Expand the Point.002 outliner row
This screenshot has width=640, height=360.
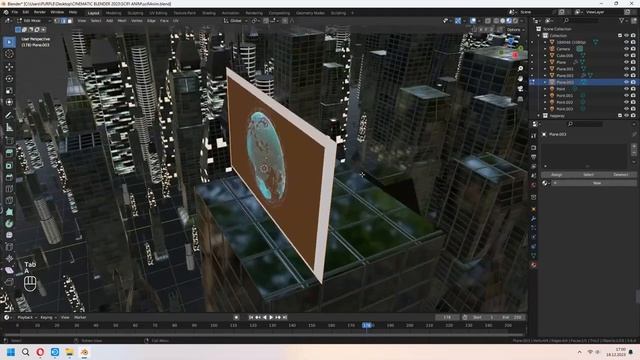coord(545,102)
